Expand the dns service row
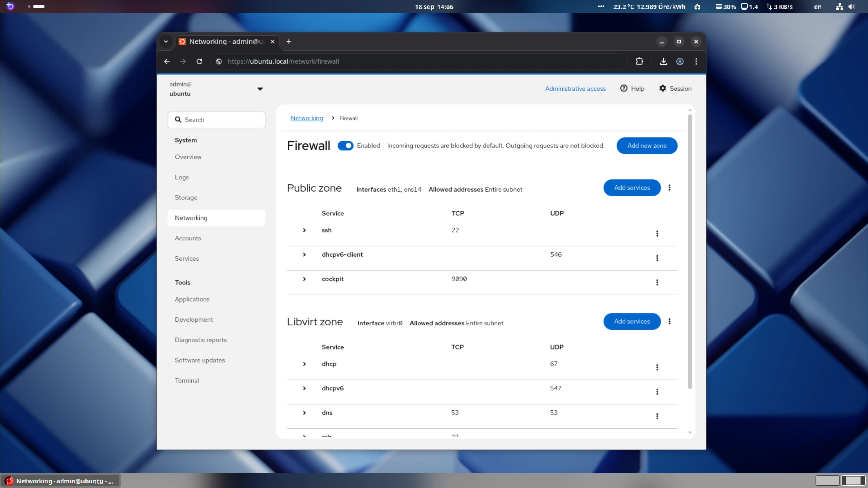 point(304,413)
